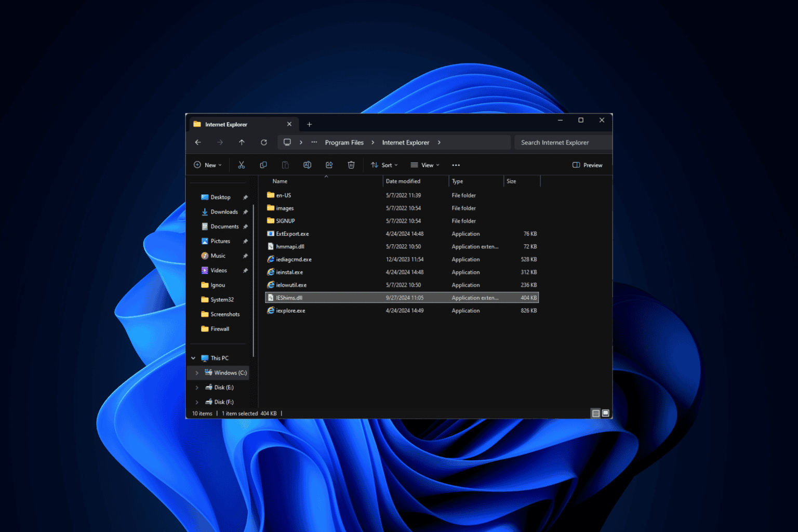Image resolution: width=798 pixels, height=532 pixels.
Task: Select the iediagcmd.exe file icon
Action: coord(271,259)
